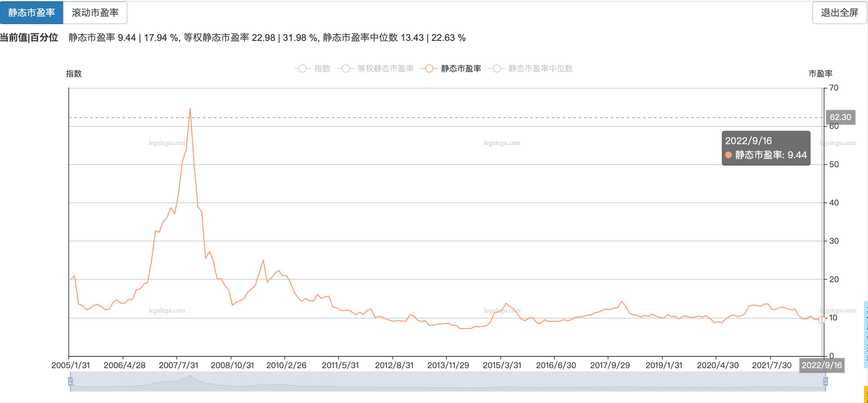Click the circle icon of 等权静态市盈率 legend
868x403 pixels.
[345, 69]
